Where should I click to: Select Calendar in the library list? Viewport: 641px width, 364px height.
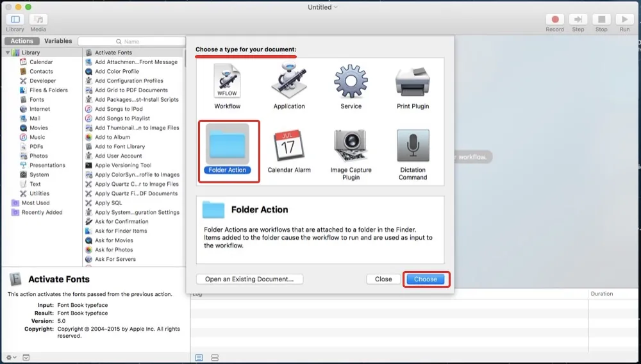(41, 62)
